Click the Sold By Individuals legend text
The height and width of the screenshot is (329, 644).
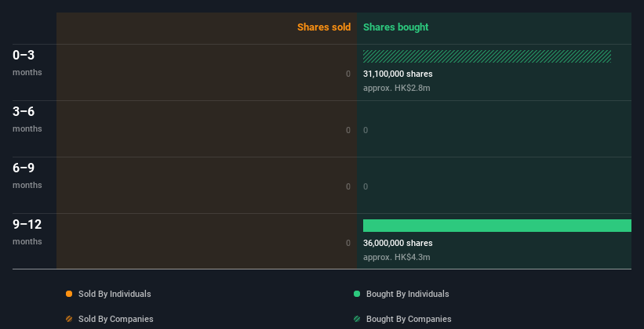tap(115, 294)
